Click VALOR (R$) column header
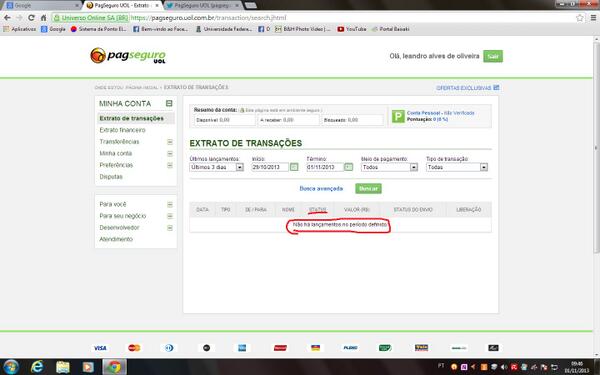The image size is (600, 375). [x=357, y=210]
